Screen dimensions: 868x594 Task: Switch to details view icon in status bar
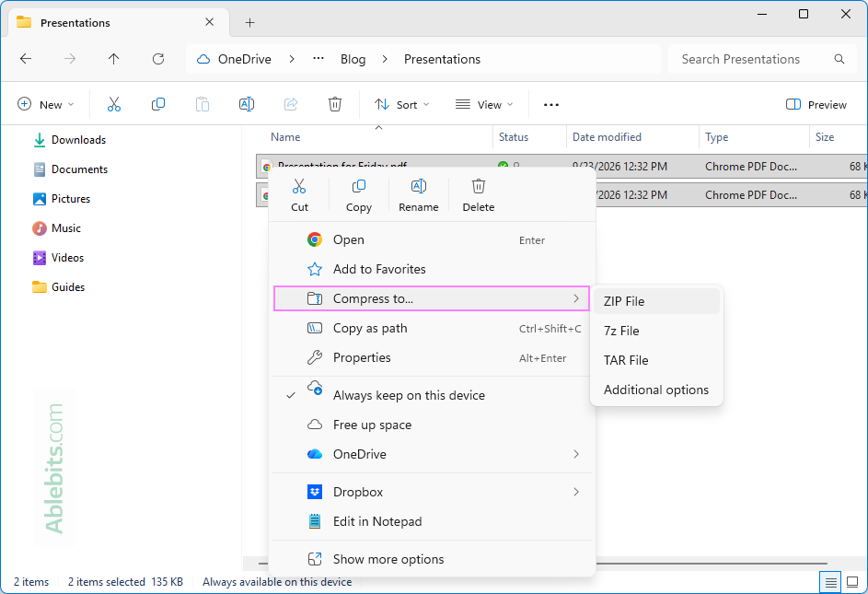click(830, 582)
